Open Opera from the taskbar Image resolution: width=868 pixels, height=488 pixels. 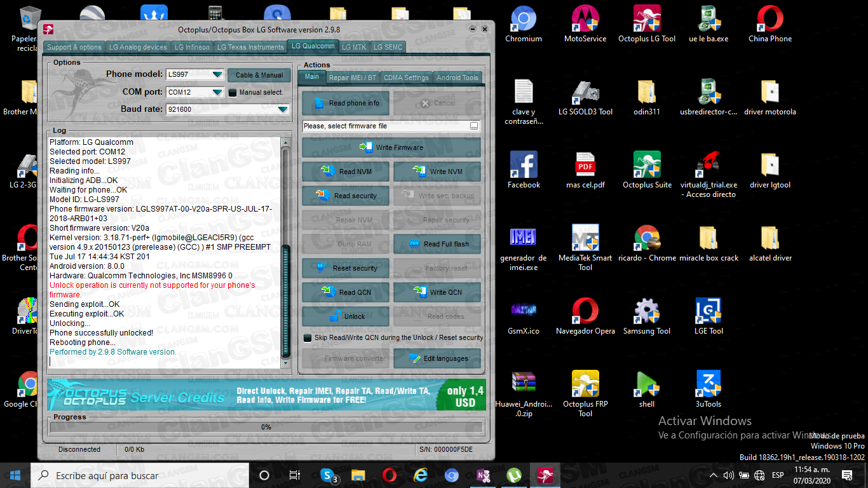[390, 475]
